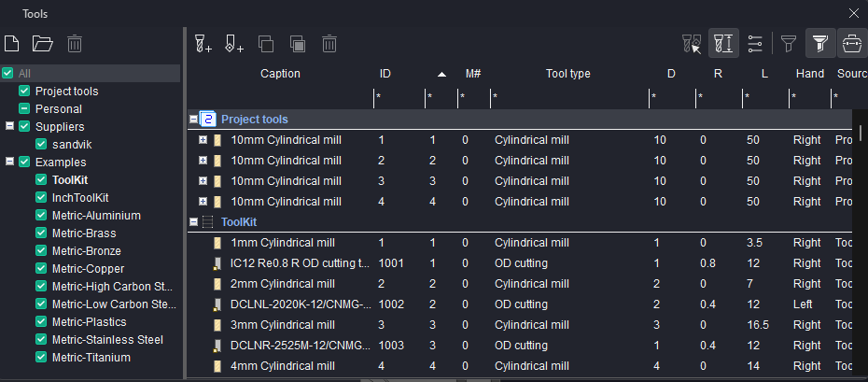
Task: Sort the list by Tool type column
Action: pyautogui.click(x=567, y=74)
